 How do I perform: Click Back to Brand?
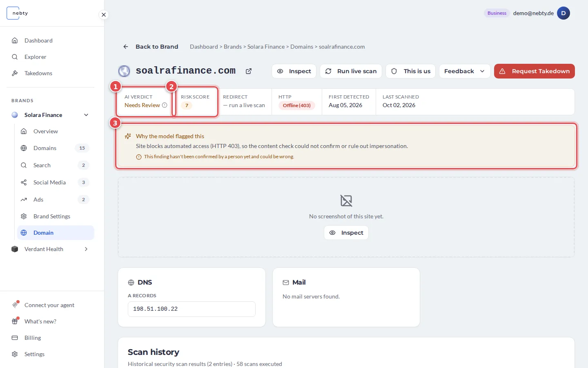(x=151, y=47)
